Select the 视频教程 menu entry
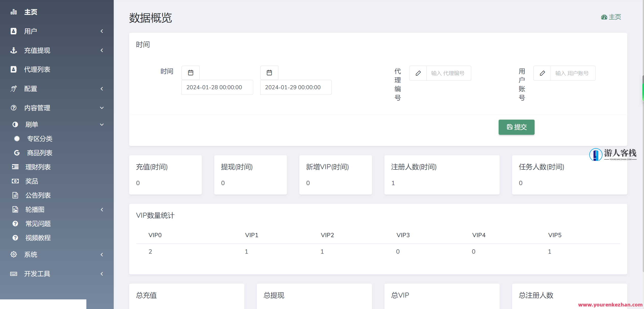This screenshot has height=309, width=644. (x=38, y=238)
